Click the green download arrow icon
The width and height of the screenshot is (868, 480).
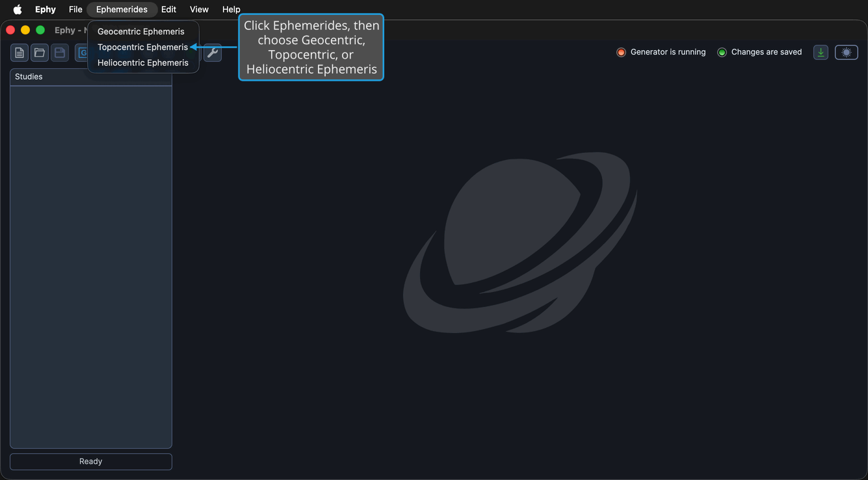821,52
